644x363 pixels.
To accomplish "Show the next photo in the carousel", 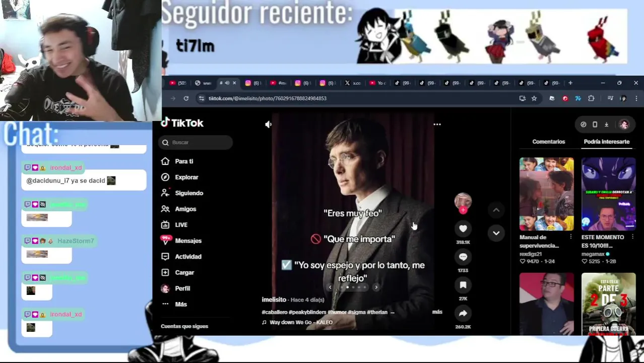I will pos(376,287).
